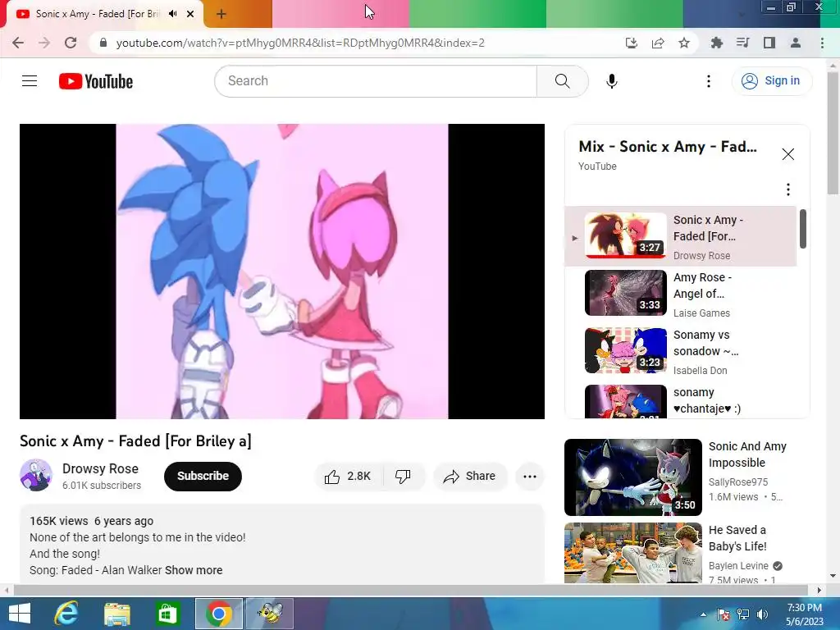The height and width of the screenshot is (630, 840).
Task: Reload the page with the refresh icon
Action: click(71, 43)
